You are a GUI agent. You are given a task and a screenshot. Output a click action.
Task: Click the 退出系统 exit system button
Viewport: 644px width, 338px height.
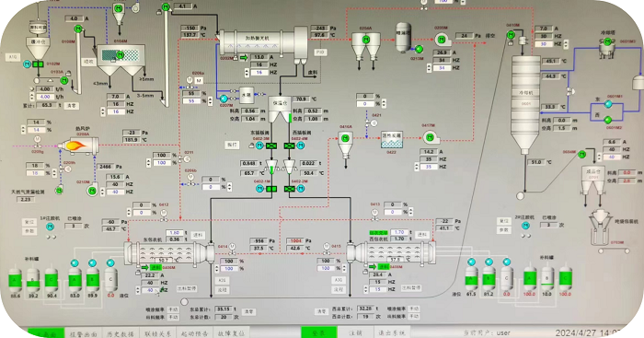coord(392,332)
